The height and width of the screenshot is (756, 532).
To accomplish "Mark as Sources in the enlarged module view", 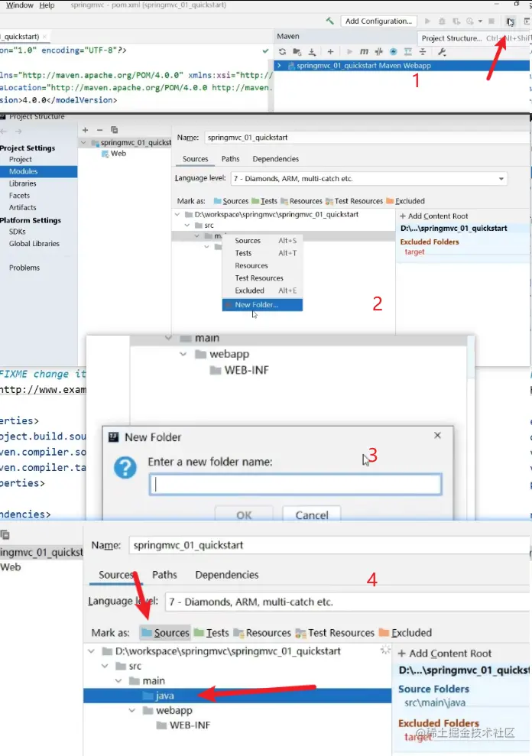I will [x=165, y=633].
